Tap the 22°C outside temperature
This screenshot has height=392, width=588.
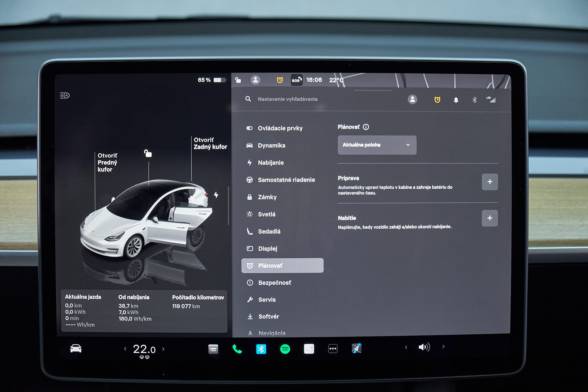336,80
